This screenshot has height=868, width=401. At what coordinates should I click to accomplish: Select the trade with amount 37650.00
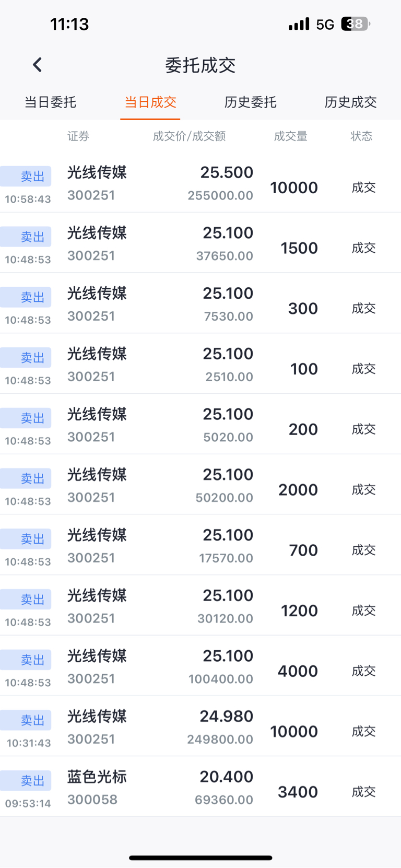[200, 243]
